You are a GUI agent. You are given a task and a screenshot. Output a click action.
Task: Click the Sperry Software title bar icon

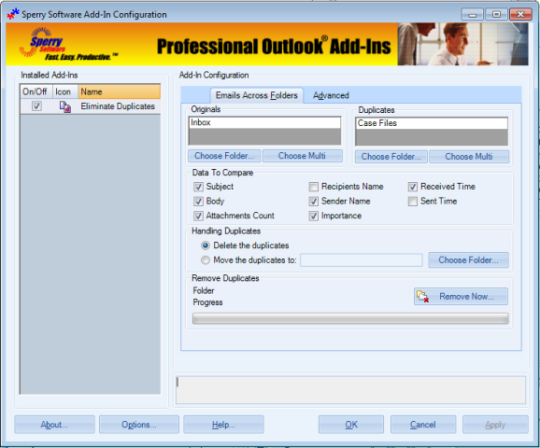click(13, 14)
